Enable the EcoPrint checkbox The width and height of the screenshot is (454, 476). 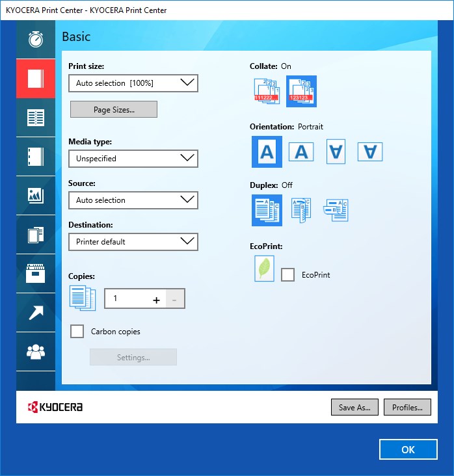click(x=287, y=274)
